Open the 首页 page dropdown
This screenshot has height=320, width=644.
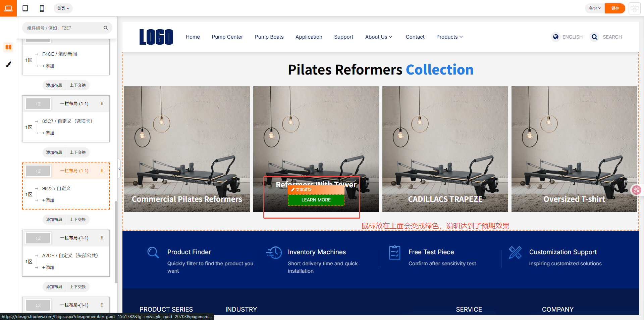63,8
